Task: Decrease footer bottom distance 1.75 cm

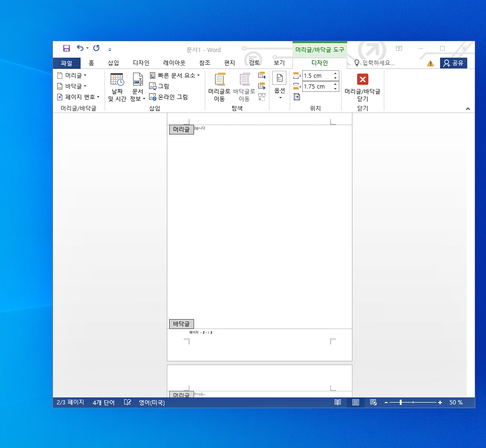Action: tap(336, 89)
